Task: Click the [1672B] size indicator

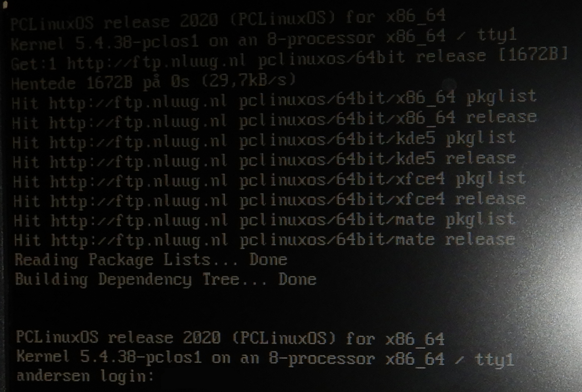Action: (527, 55)
